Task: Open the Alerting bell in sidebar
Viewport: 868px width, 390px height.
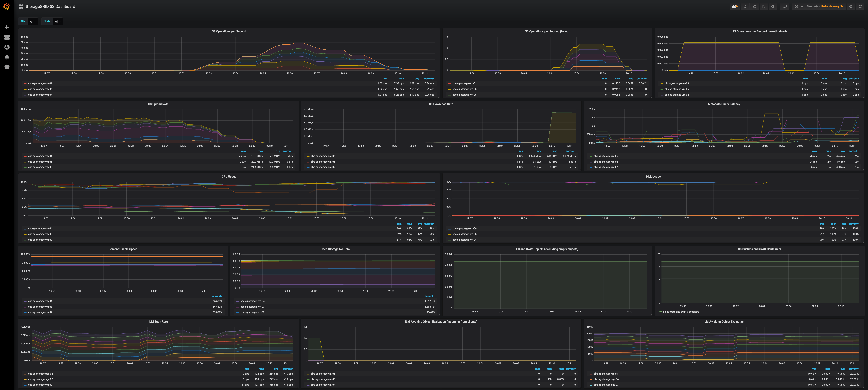Action: pos(7,57)
